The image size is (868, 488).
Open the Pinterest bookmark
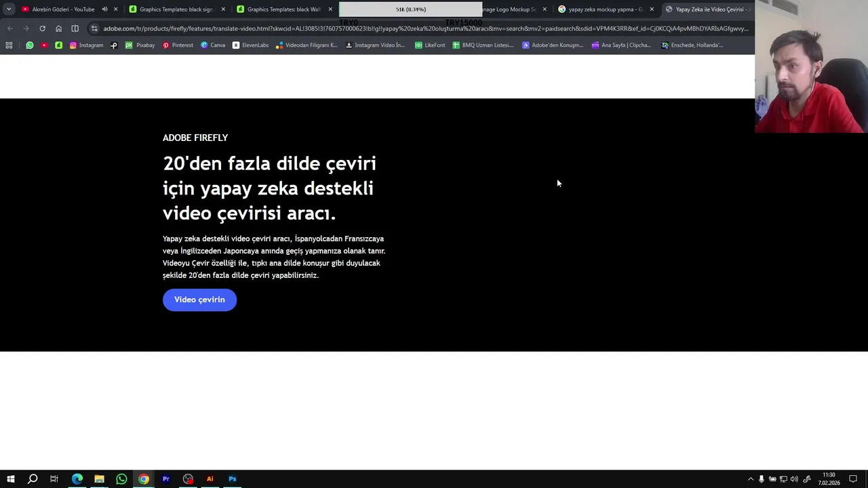[x=178, y=45]
